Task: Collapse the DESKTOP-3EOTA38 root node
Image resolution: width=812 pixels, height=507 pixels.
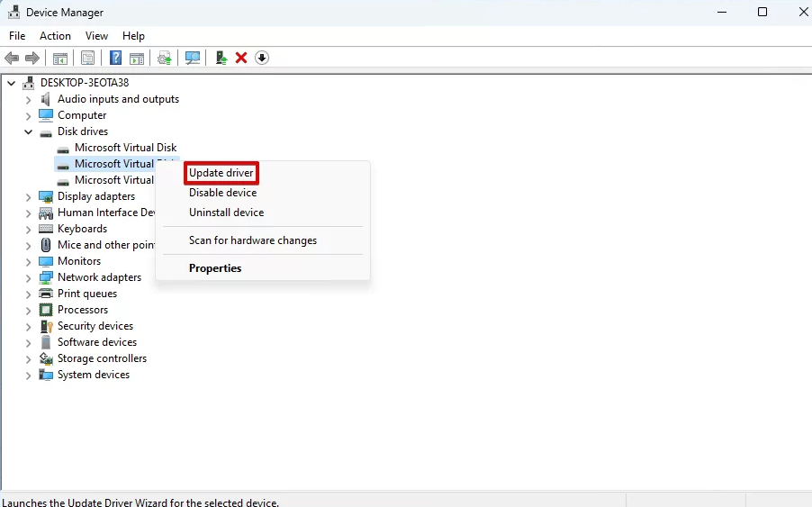Action: click(12, 83)
